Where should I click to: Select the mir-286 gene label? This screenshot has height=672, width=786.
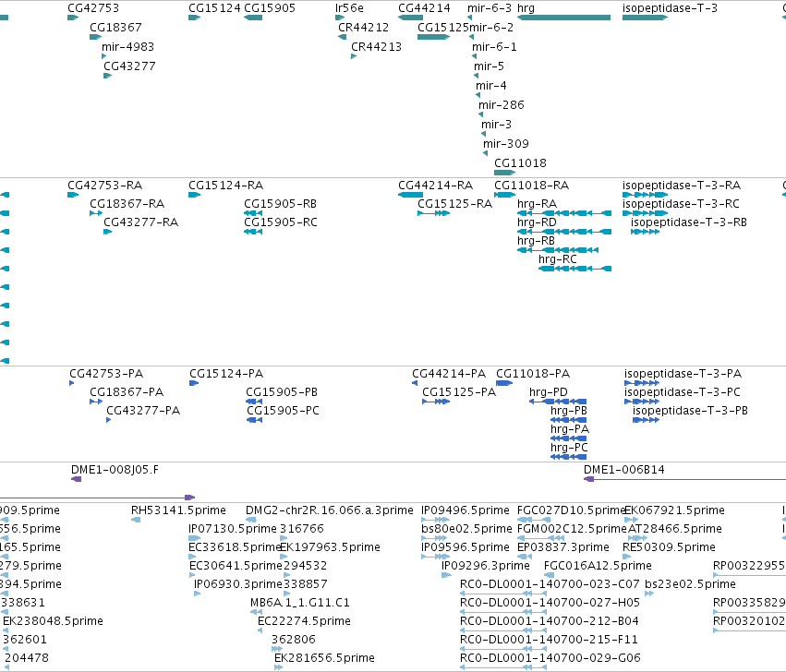(502, 104)
